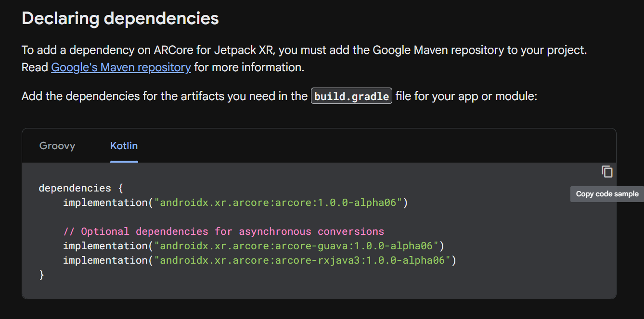The height and width of the screenshot is (319, 644).
Task: Click the "file for your app or module" text
Action: point(466,96)
